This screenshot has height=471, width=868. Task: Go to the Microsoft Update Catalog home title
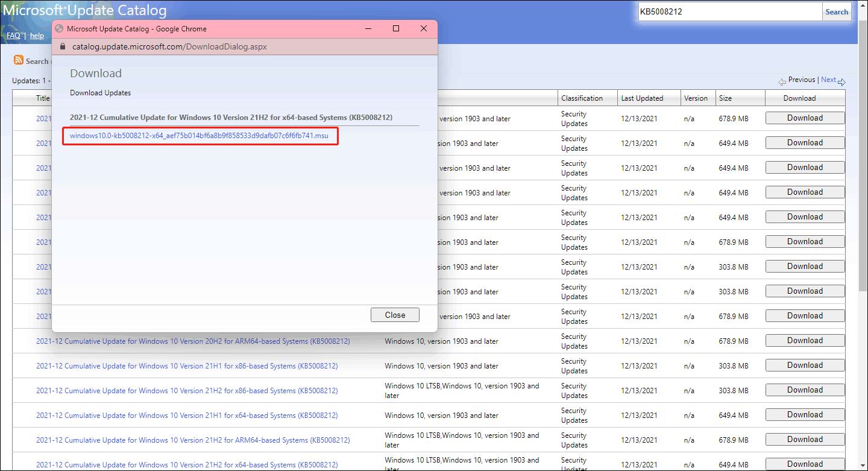click(x=85, y=10)
